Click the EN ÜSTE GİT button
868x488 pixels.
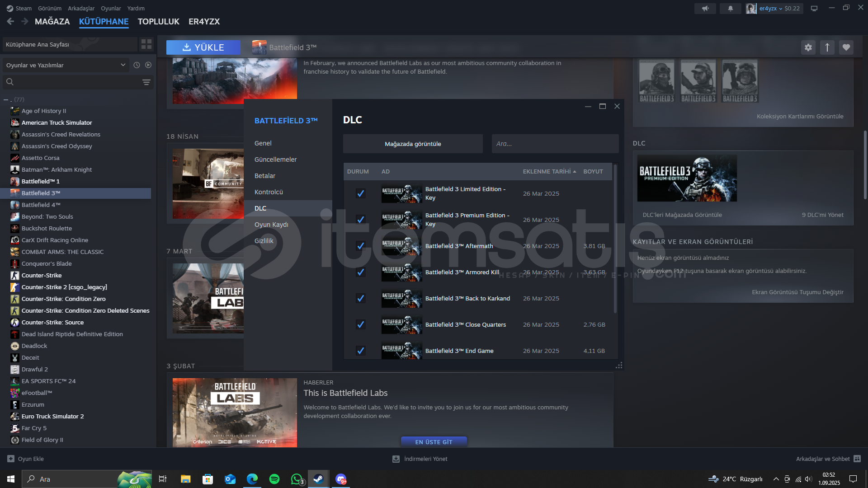[x=434, y=442]
